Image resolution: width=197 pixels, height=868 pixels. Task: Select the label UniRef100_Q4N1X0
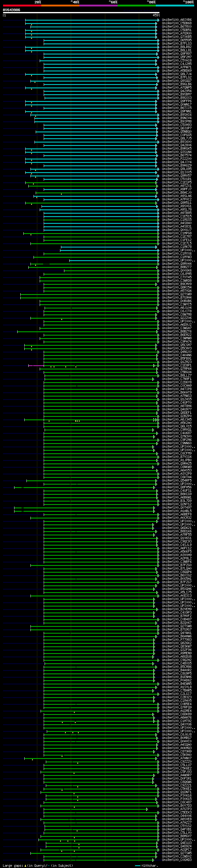tap(177, 352)
